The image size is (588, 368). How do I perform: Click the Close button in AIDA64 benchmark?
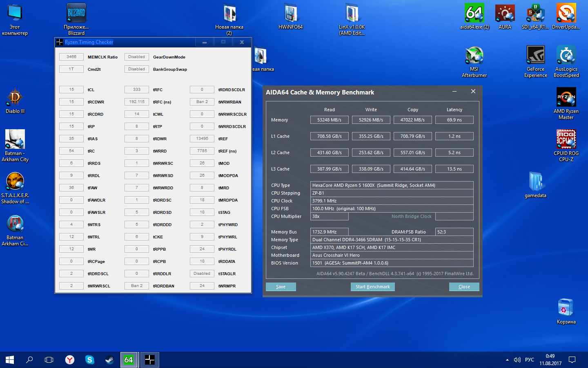click(464, 287)
